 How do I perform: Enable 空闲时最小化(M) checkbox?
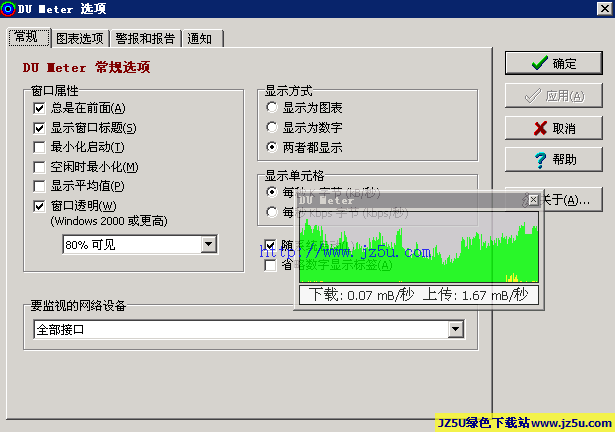coord(39,167)
